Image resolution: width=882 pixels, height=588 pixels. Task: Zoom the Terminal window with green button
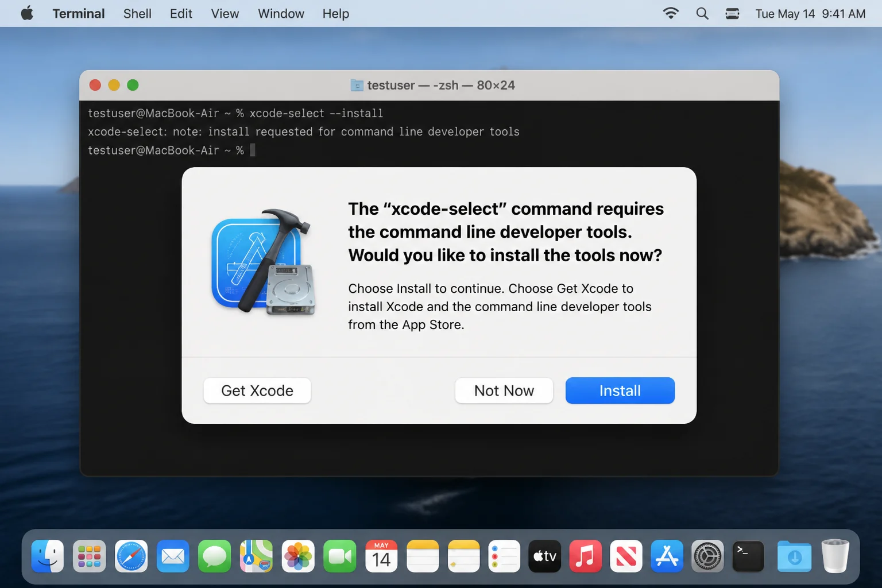tap(133, 85)
